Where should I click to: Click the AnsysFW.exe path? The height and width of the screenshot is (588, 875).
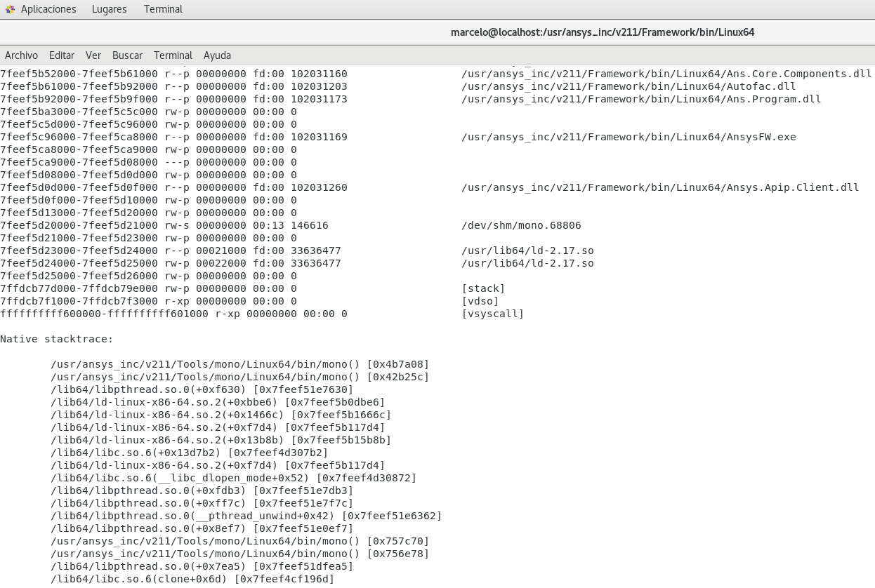(629, 137)
